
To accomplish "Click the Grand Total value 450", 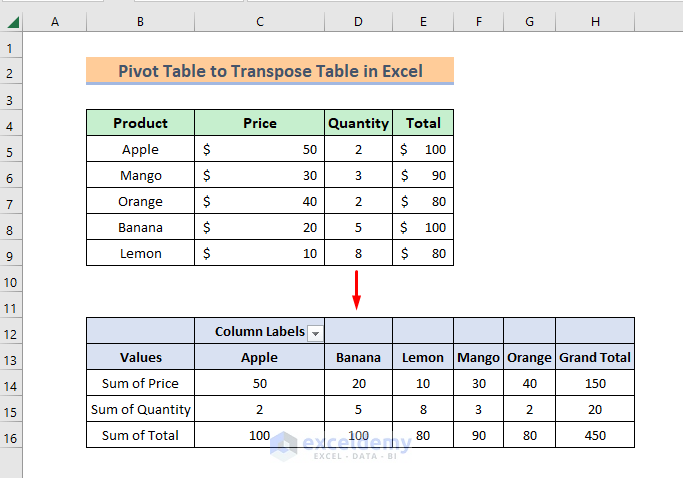I will click(594, 435).
